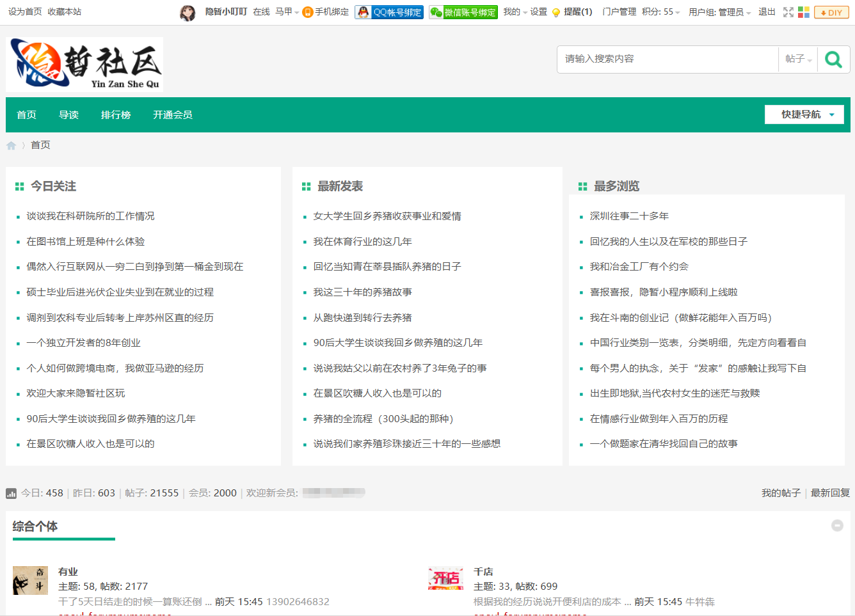Focus the search content input field
Screen dimensions: 855x616
tap(667, 59)
